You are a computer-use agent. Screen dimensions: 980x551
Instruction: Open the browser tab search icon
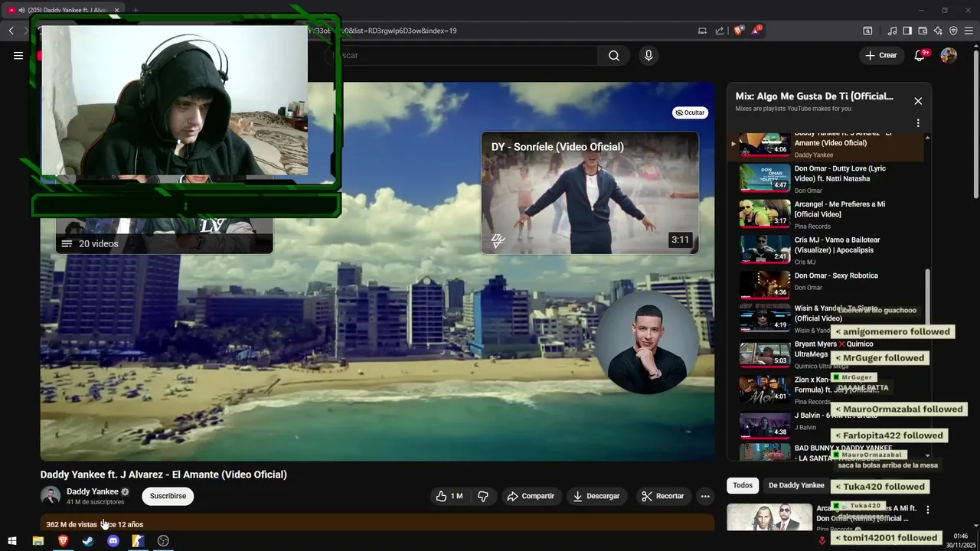tap(867, 31)
